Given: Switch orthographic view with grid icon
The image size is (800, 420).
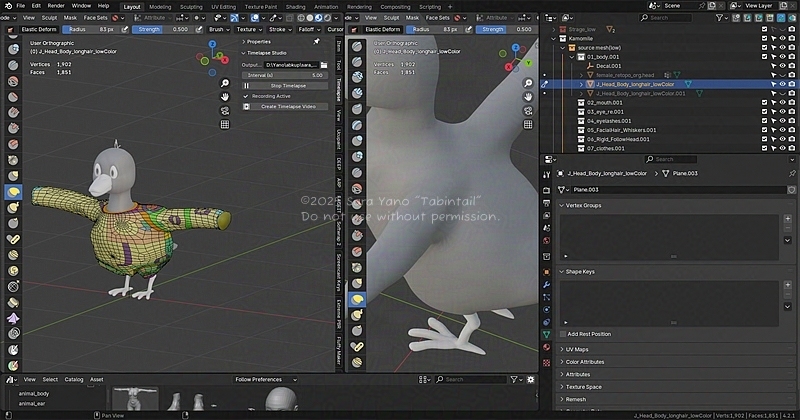Looking at the screenshot, I should coord(225,122).
